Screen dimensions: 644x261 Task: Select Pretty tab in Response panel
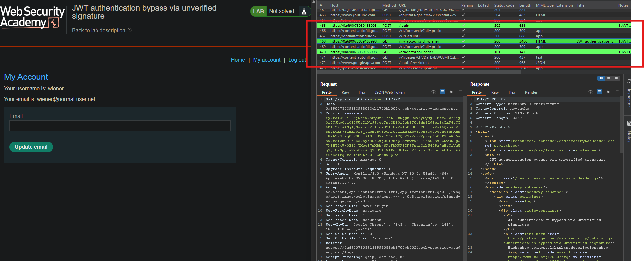(477, 92)
